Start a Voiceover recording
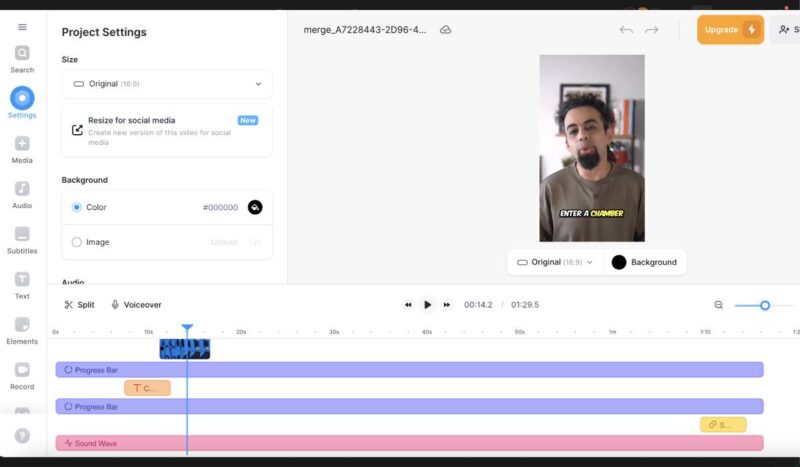800x467 pixels. point(136,305)
